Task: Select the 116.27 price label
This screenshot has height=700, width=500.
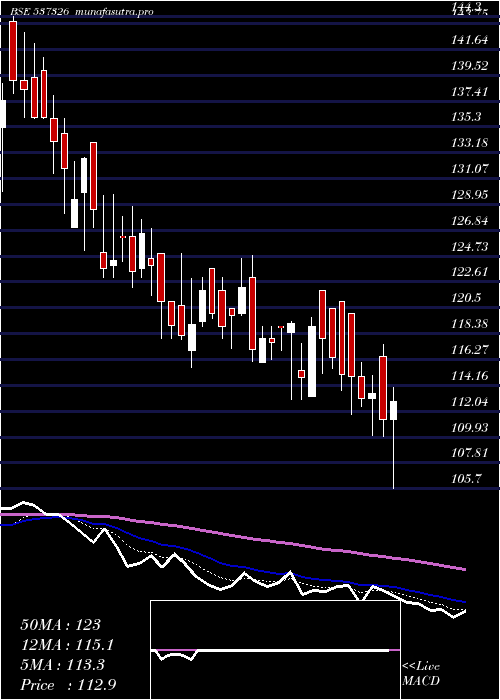Action: (x=469, y=350)
